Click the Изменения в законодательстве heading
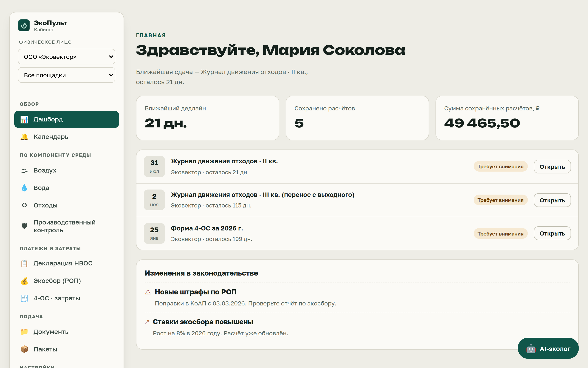 [201, 273]
